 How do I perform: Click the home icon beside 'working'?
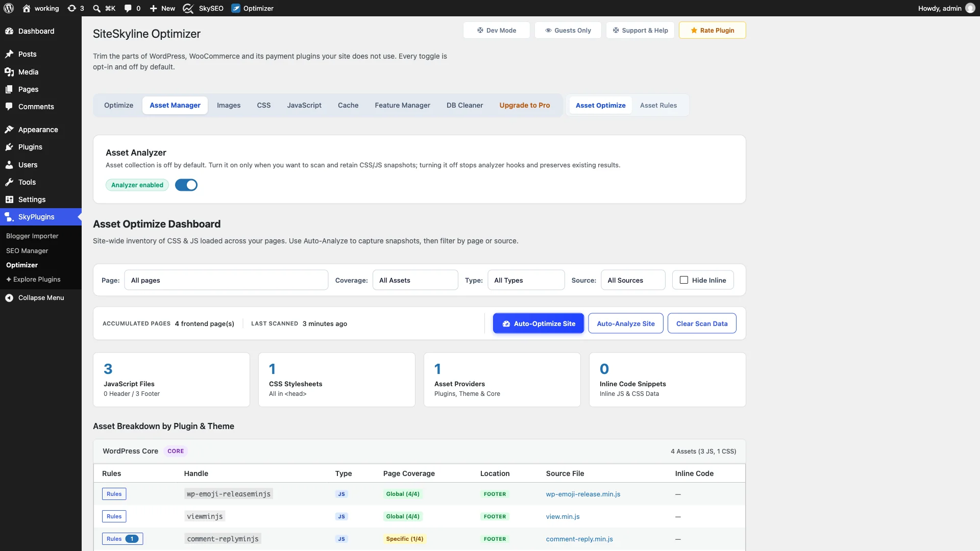(27, 8)
